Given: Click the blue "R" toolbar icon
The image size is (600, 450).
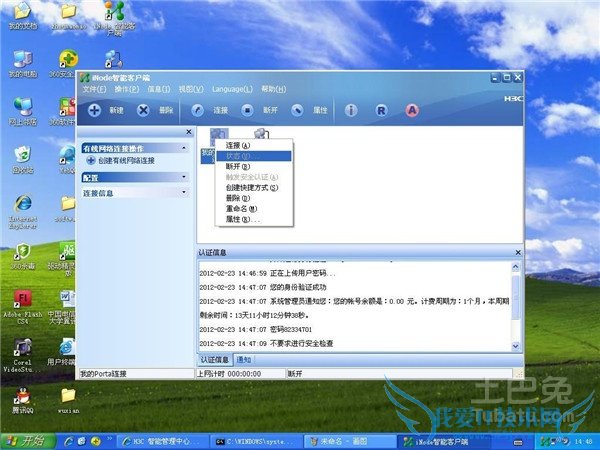Looking at the screenshot, I should [381, 110].
